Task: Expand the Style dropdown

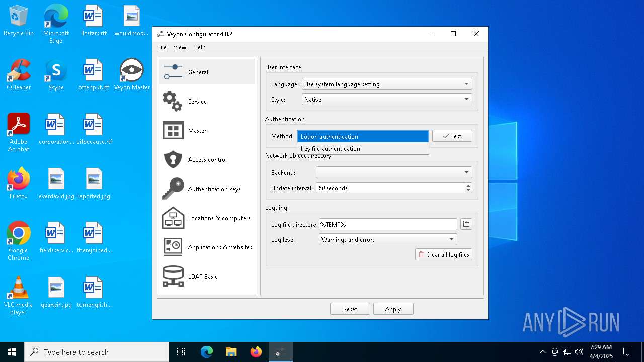Action: (x=387, y=100)
